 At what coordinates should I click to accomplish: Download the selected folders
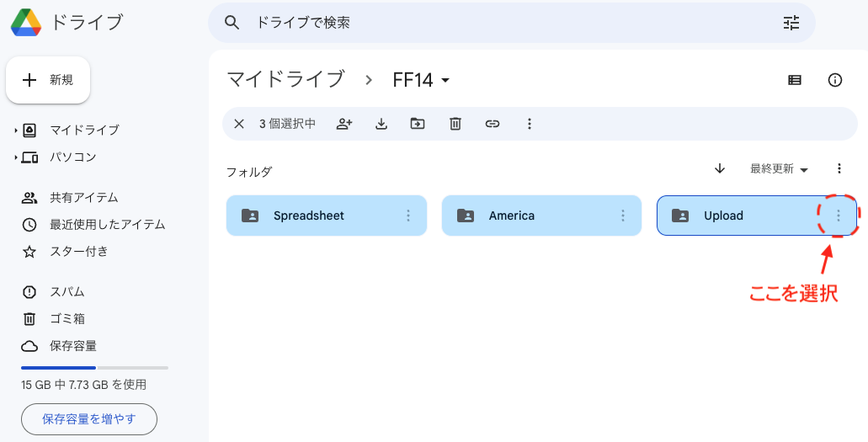coord(381,124)
